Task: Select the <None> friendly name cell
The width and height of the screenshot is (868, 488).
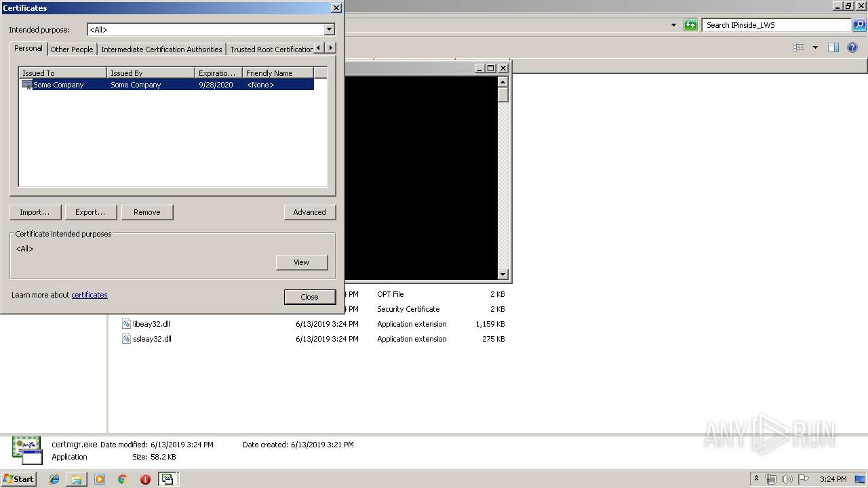Action: [x=260, y=85]
